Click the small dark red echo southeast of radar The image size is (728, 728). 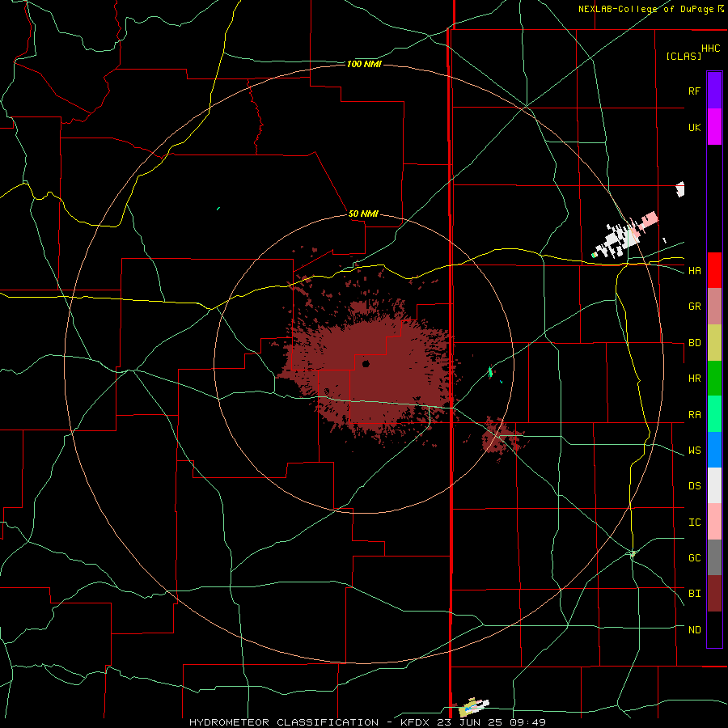[501, 438]
